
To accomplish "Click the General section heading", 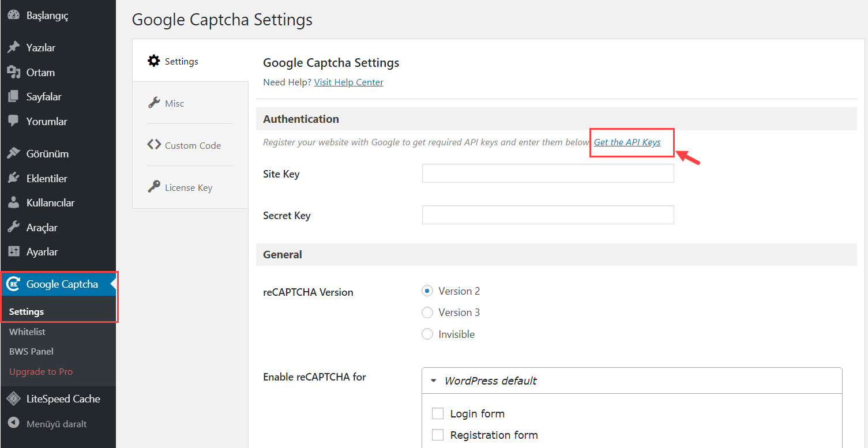I will point(283,254).
